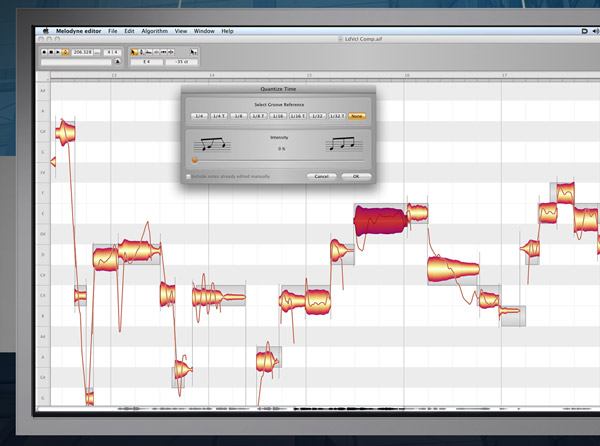This screenshot has width=600, height=446.
Task: Click the volume icon in the macOS menu bar
Action: [596, 31]
